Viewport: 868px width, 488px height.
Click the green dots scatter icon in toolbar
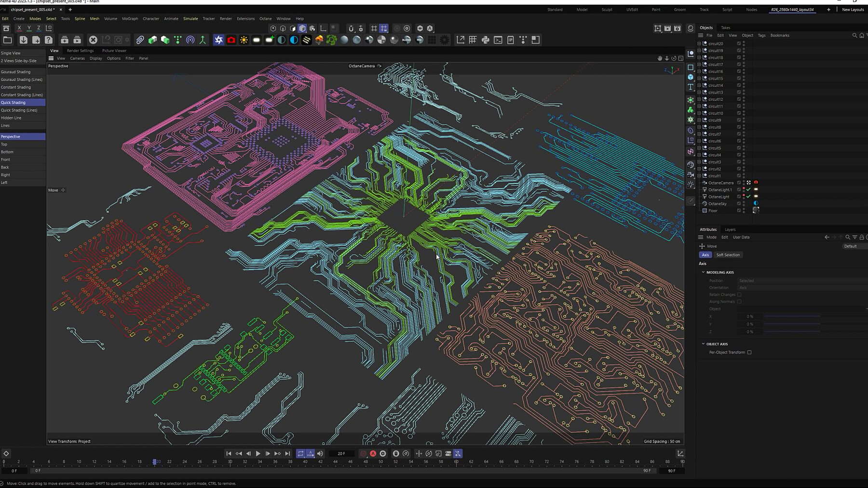coord(178,40)
